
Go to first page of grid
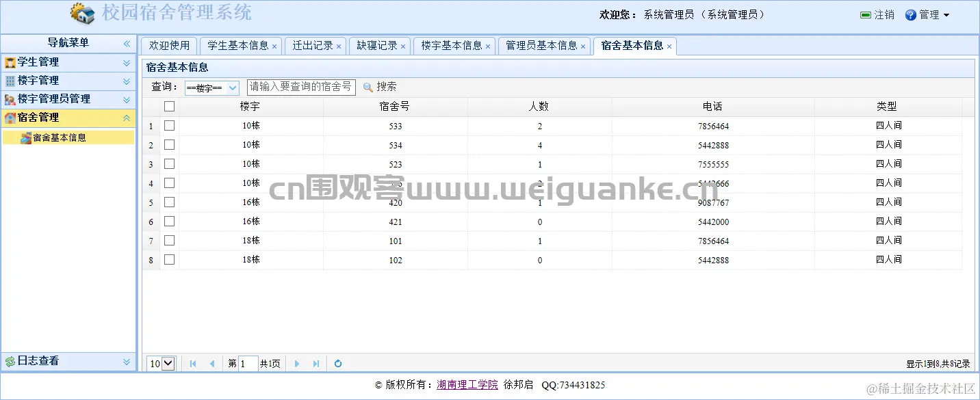click(193, 364)
